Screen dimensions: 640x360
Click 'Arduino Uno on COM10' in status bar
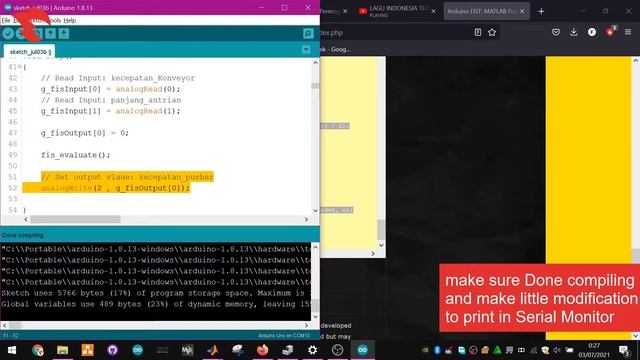click(284, 336)
